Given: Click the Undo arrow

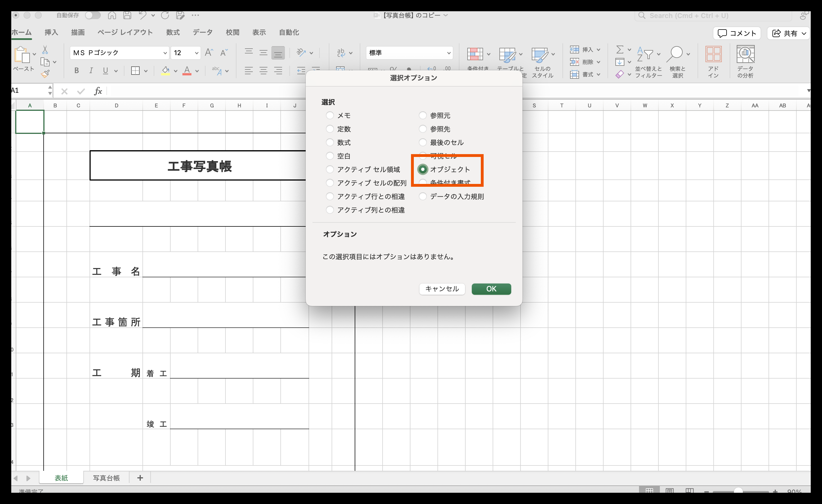Looking at the screenshot, I should pos(142,15).
